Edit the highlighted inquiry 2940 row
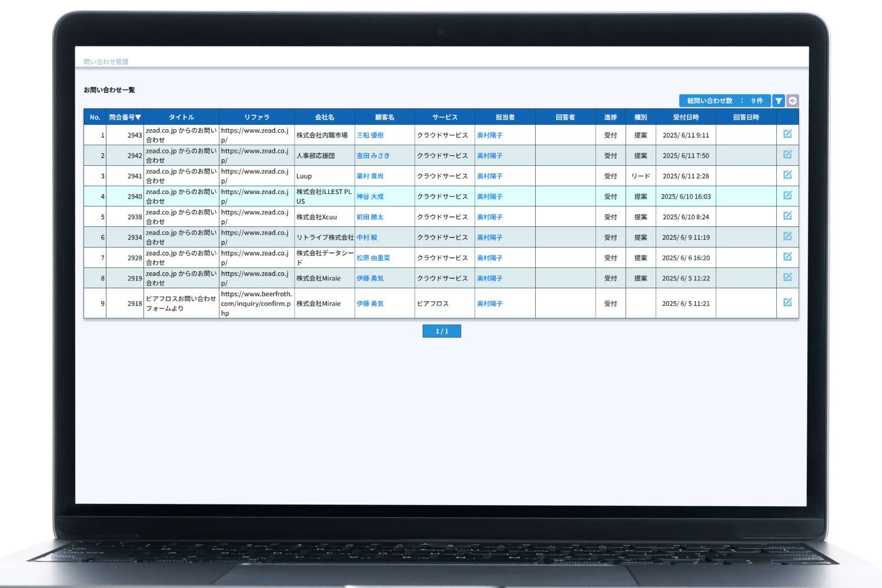The image size is (882, 588). [787, 196]
